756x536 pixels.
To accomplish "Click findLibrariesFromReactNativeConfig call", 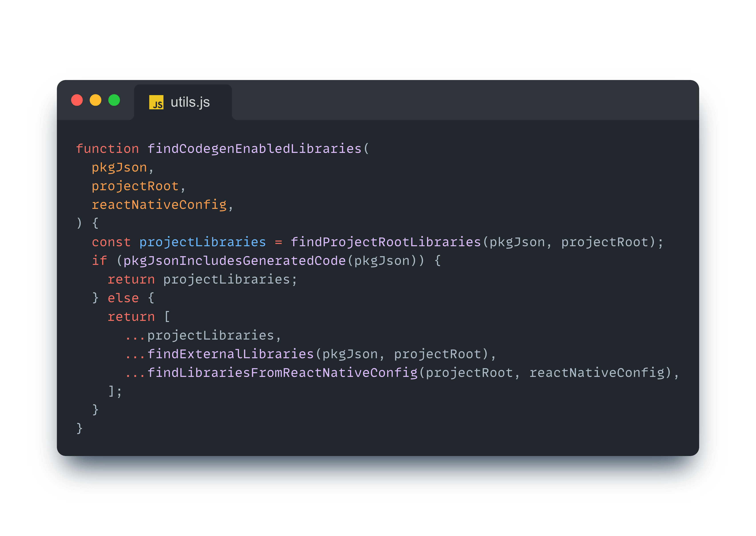I will coord(282,373).
